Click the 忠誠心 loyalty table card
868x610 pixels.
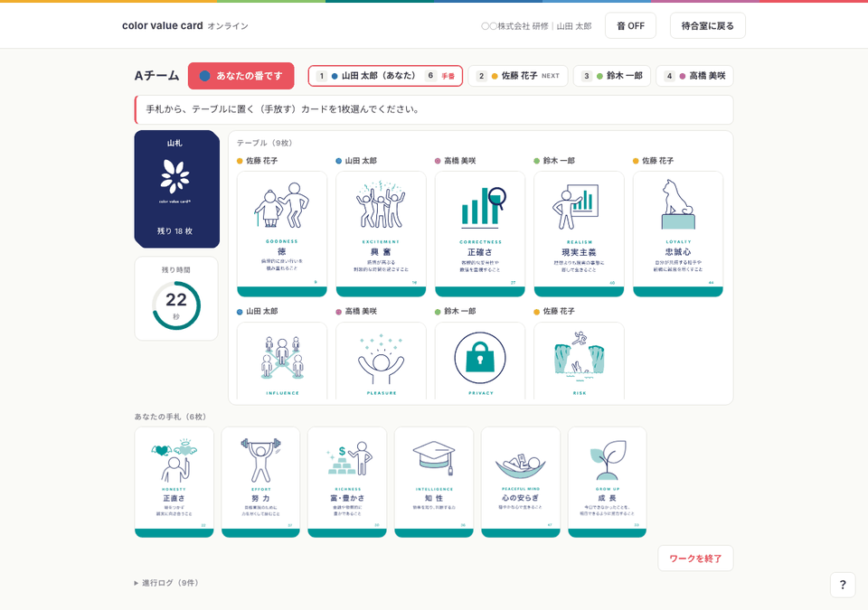(x=678, y=233)
